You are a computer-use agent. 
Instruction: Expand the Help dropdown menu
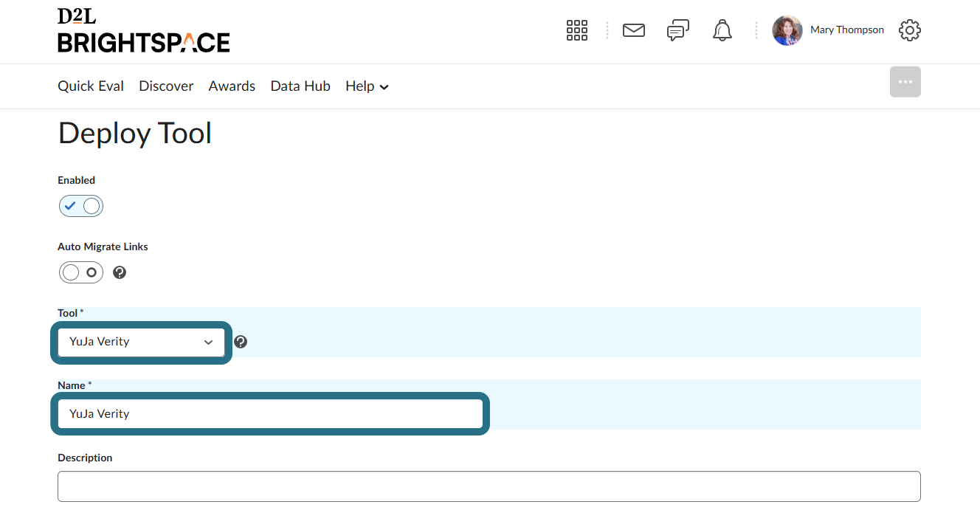point(367,86)
